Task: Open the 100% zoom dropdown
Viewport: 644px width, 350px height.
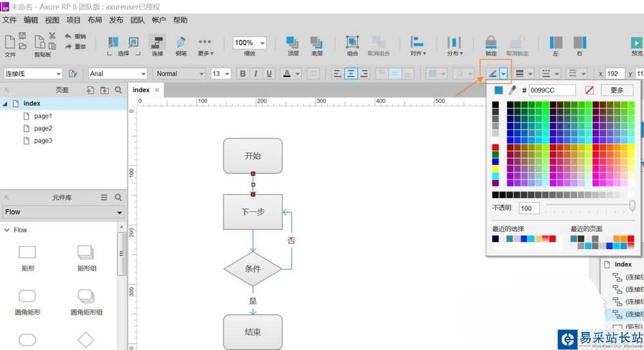Action: click(249, 42)
